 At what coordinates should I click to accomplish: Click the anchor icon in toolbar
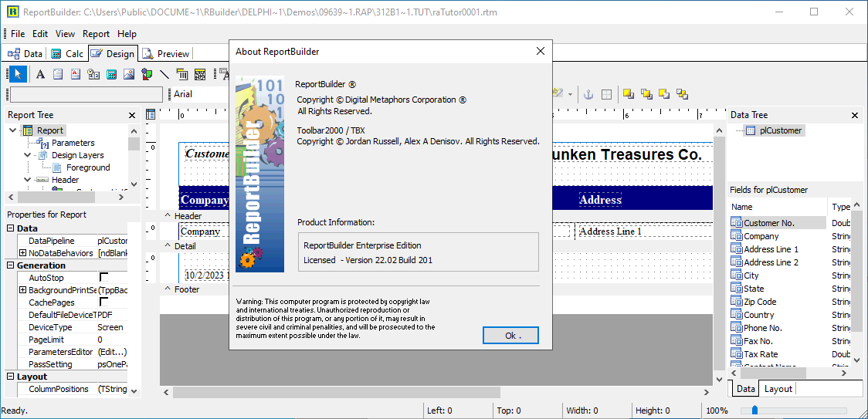[587, 94]
